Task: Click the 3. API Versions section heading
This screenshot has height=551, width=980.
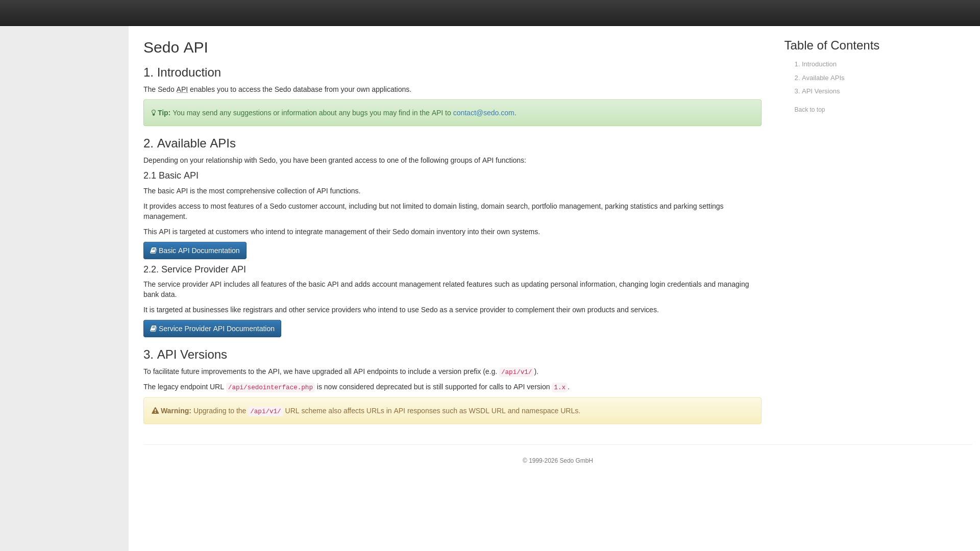Action: (x=185, y=355)
